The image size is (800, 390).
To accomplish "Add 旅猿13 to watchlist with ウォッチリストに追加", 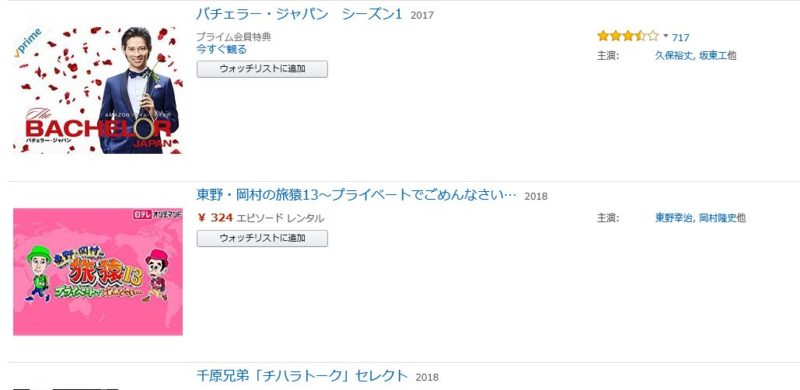I will 262,238.
